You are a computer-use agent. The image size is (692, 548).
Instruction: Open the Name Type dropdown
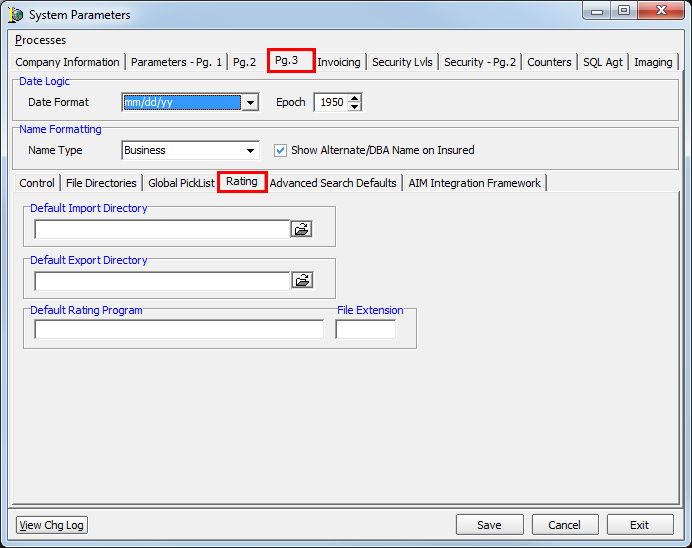click(x=250, y=150)
